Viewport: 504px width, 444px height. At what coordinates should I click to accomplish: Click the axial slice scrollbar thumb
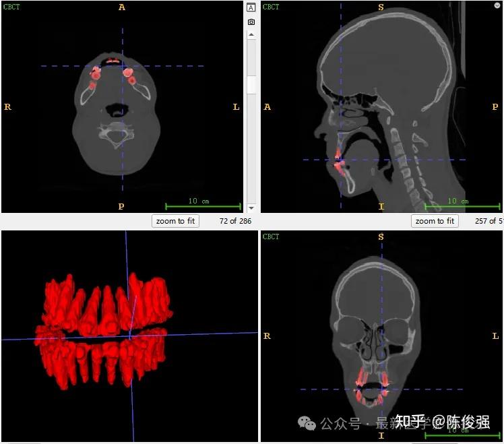click(x=251, y=85)
